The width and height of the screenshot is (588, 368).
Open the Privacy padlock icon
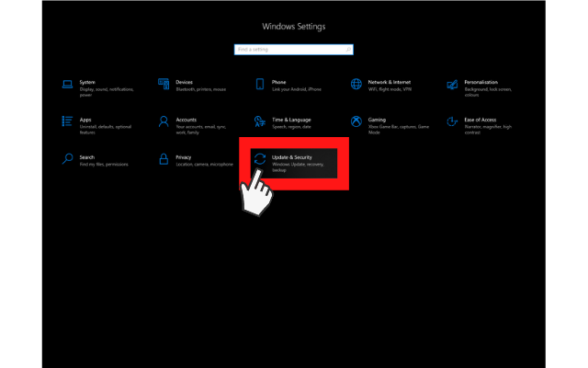click(x=164, y=159)
